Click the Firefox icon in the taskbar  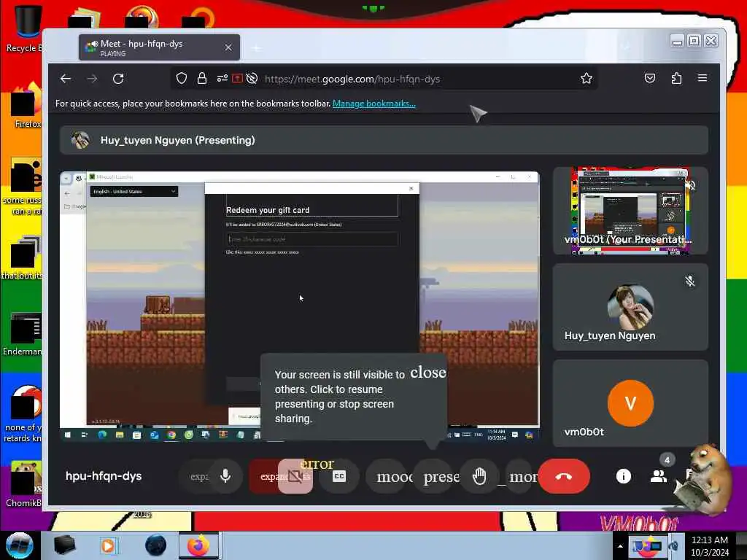[x=198, y=545]
